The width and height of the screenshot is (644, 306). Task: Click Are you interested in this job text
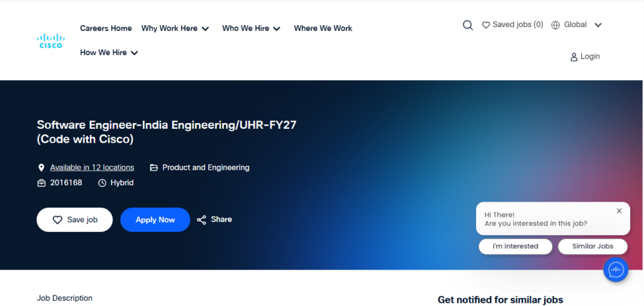(536, 224)
